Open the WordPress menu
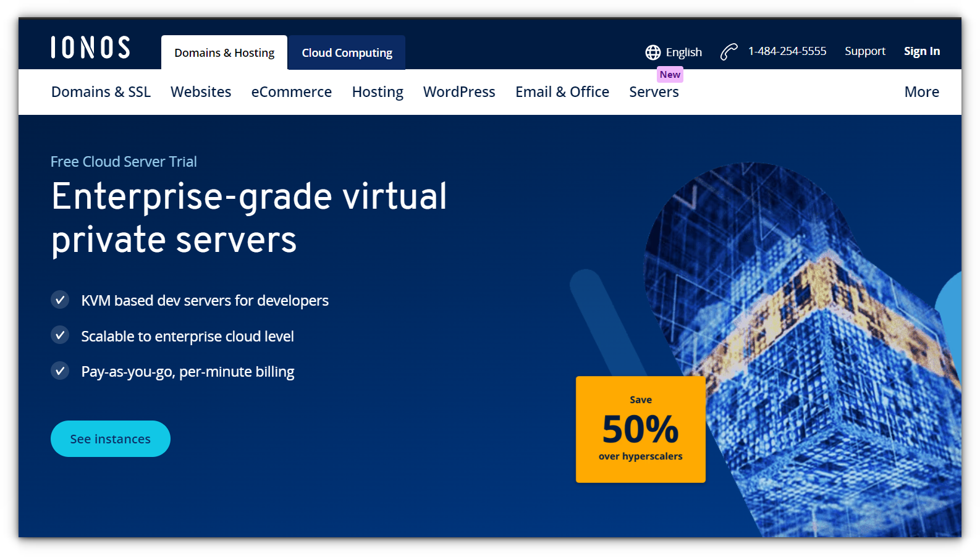The height and width of the screenshot is (557, 980). point(459,92)
